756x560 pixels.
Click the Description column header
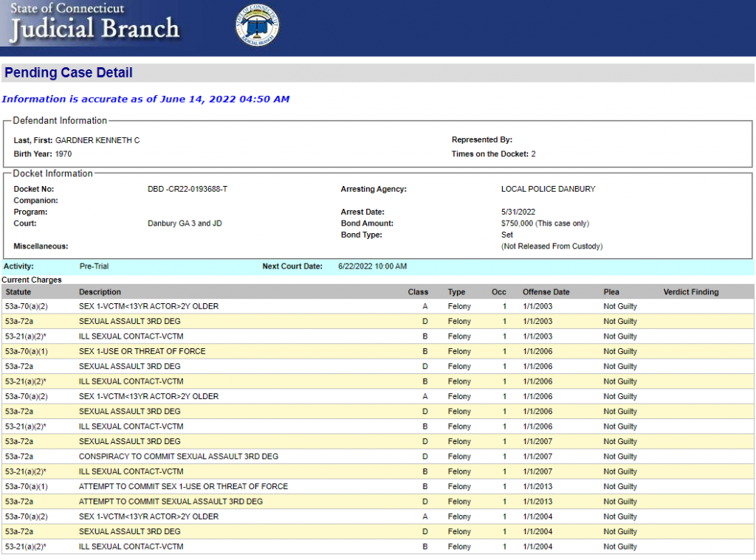click(x=100, y=292)
